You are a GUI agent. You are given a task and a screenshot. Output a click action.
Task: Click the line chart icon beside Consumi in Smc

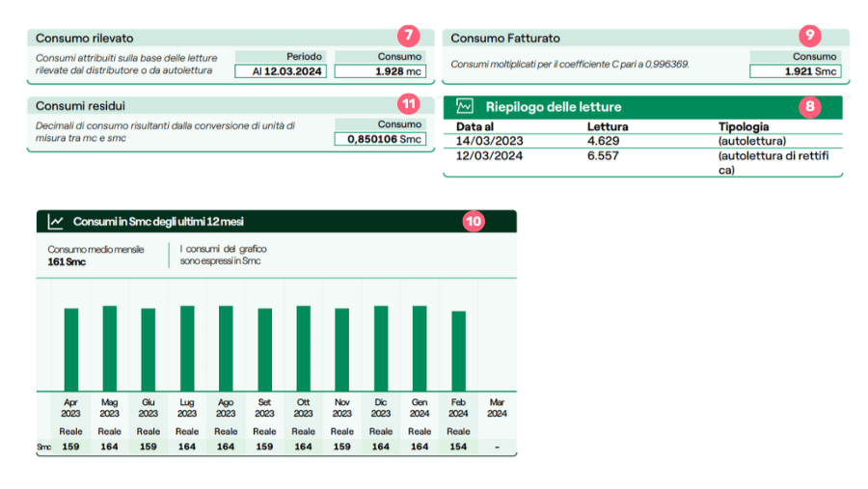(x=56, y=222)
